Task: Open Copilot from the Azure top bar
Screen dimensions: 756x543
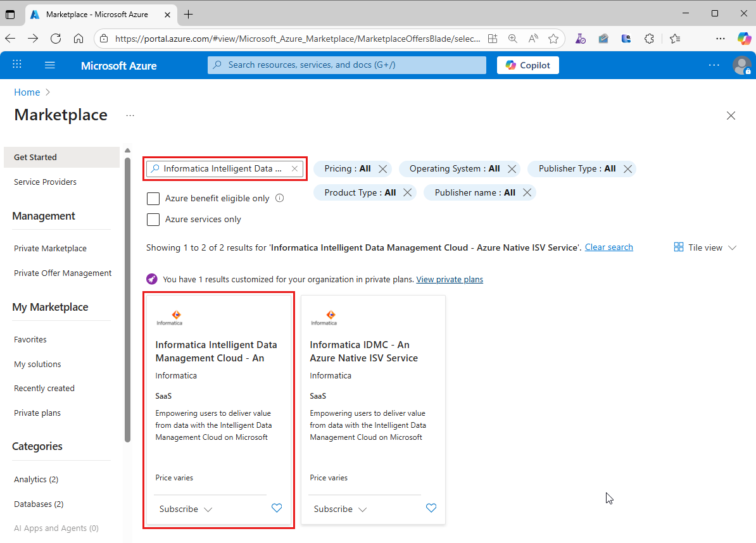Action: [x=527, y=65]
